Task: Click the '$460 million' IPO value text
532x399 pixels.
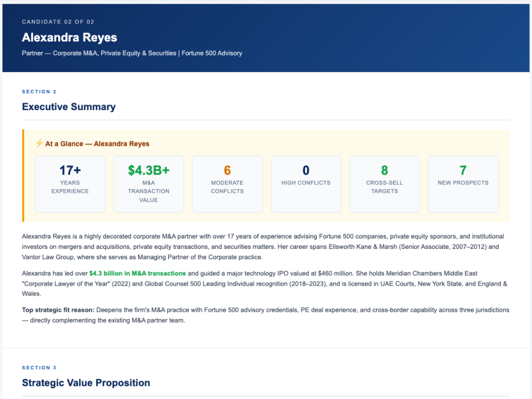Action: pyautogui.click(x=335, y=273)
